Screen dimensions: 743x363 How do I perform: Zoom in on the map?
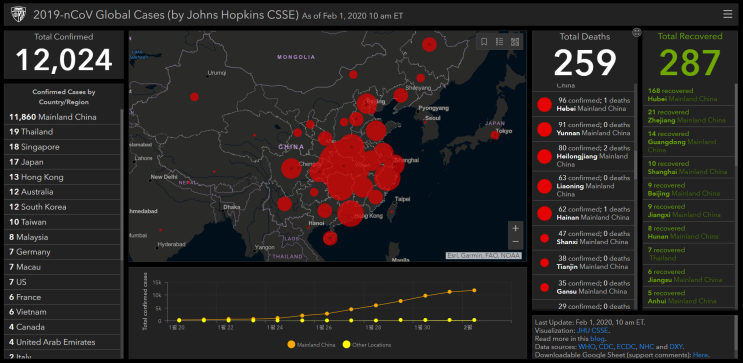tap(516, 228)
